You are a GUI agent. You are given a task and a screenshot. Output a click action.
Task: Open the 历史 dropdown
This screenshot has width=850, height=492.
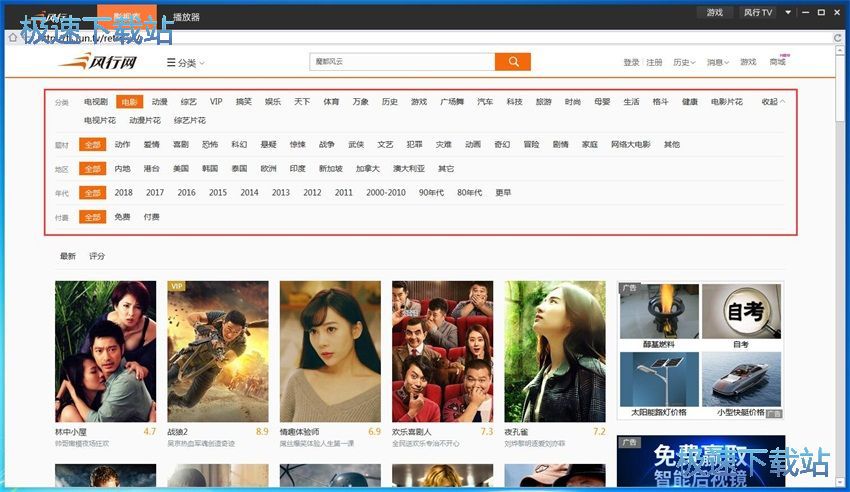[684, 62]
